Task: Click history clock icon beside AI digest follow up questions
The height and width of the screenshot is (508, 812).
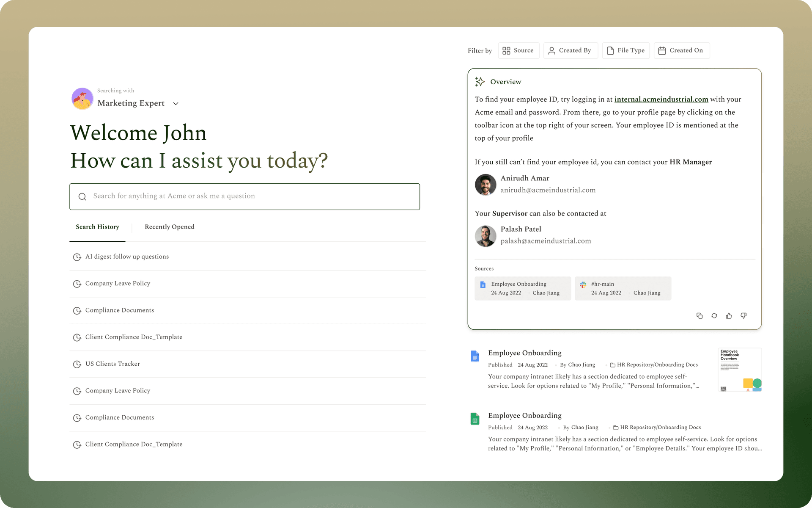Action: 77,257
